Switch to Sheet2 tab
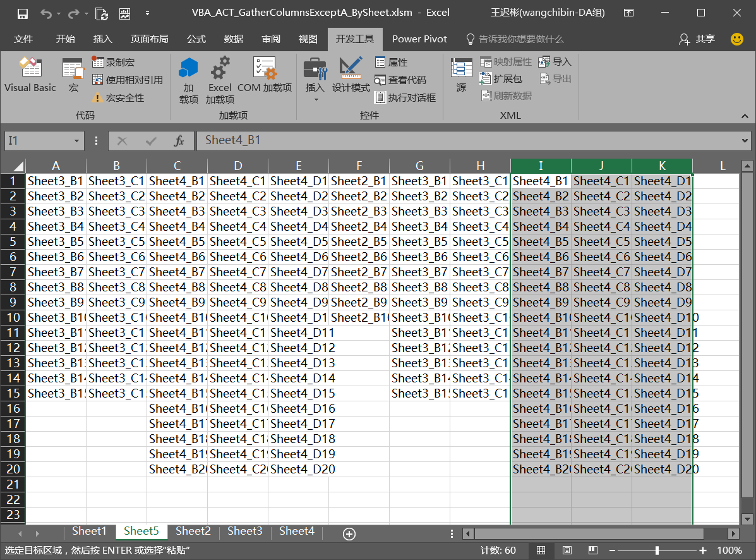756x560 pixels. pos(193,531)
